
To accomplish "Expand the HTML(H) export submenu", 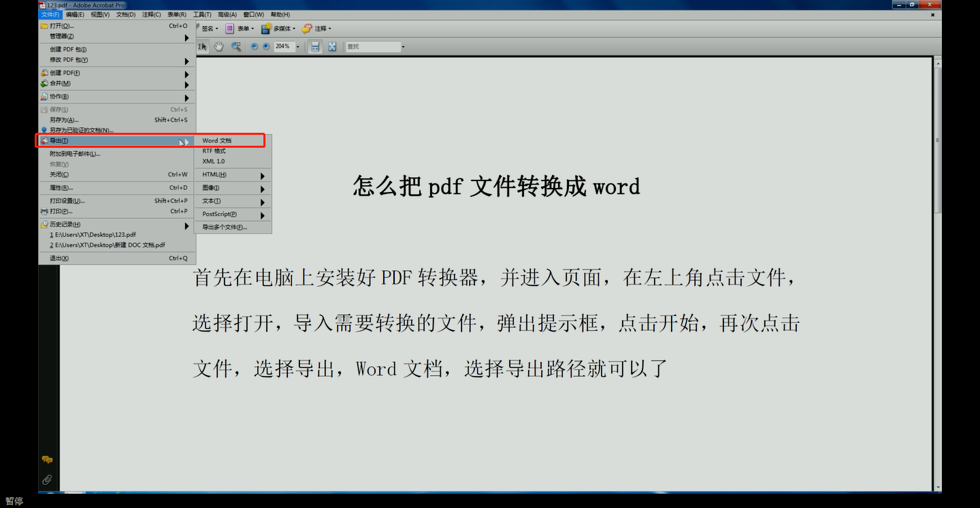I will tap(233, 175).
